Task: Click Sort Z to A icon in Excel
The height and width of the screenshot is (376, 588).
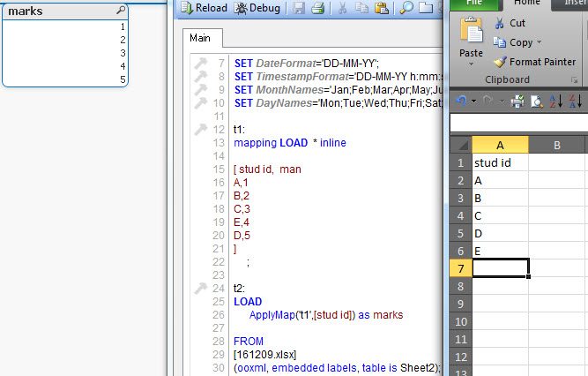Action: click(x=575, y=101)
